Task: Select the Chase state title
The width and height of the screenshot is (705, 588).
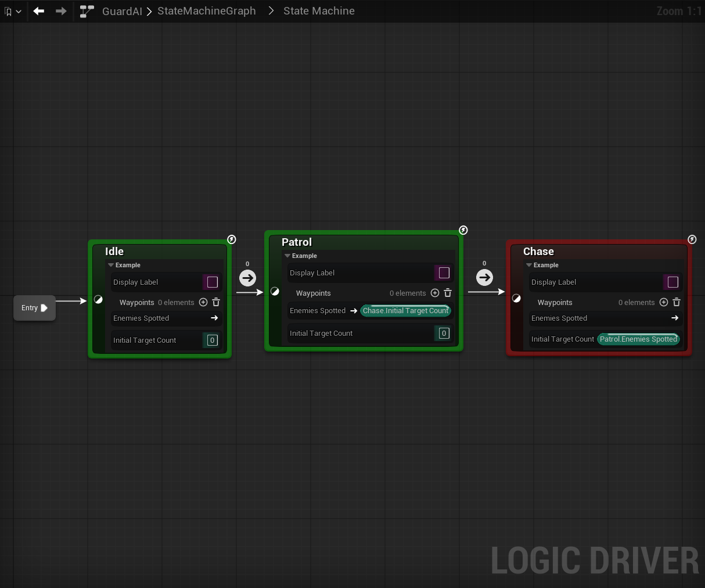Action: tap(538, 252)
